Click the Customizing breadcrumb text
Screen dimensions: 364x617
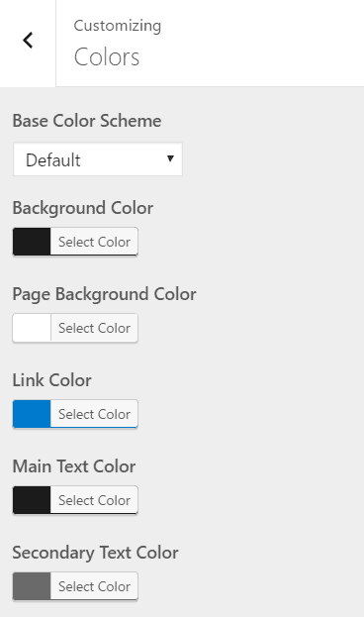[x=117, y=27]
